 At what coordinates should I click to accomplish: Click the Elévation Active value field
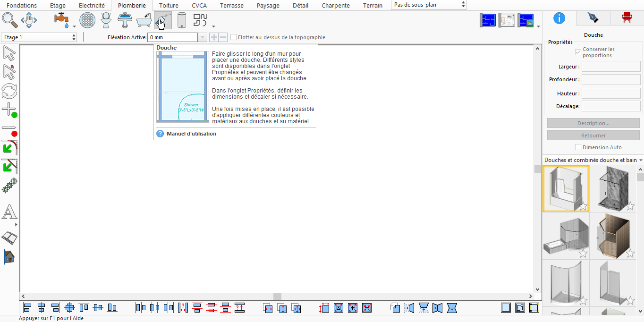pos(172,37)
